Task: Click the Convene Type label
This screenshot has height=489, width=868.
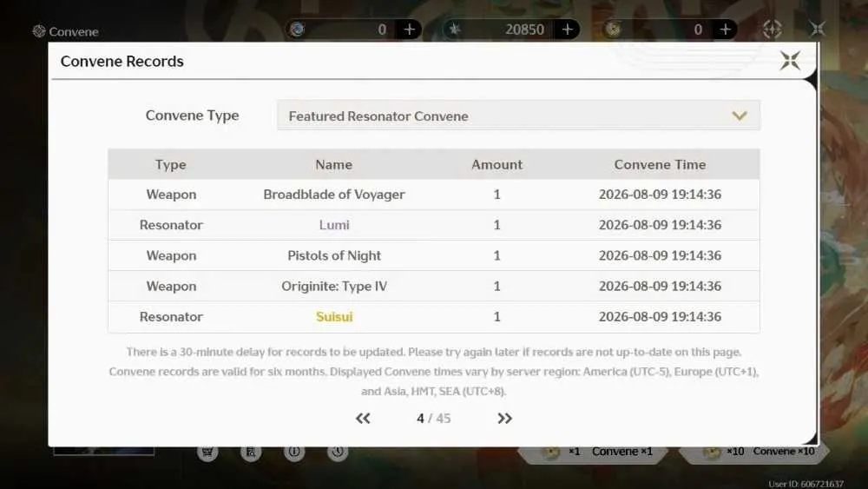Action: coord(192,116)
